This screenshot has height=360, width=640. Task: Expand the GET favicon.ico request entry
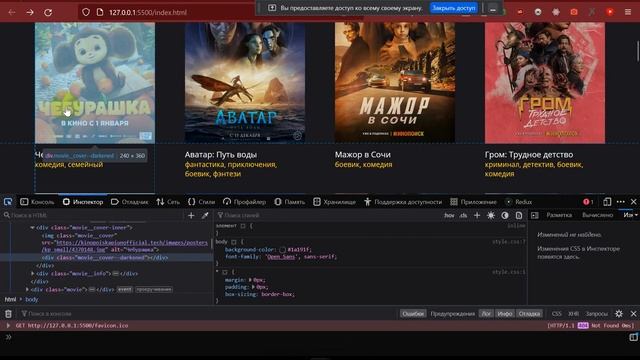[x=8, y=325]
